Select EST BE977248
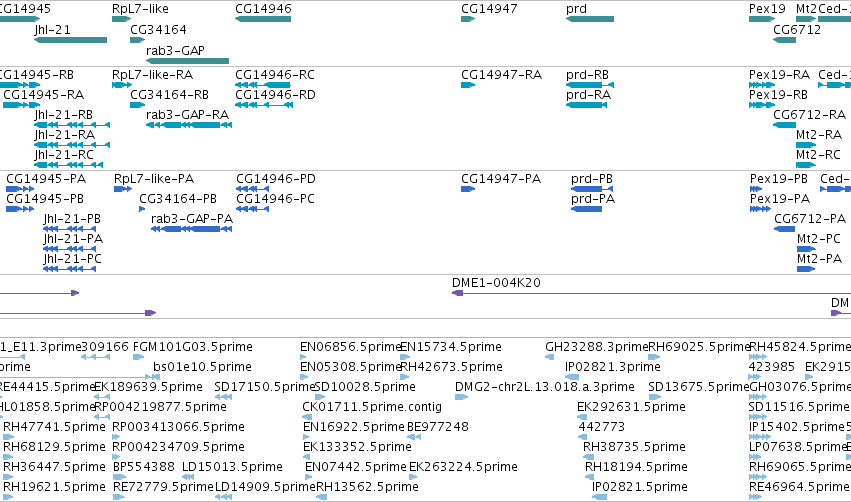The height and width of the screenshot is (502, 851). click(414, 437)
